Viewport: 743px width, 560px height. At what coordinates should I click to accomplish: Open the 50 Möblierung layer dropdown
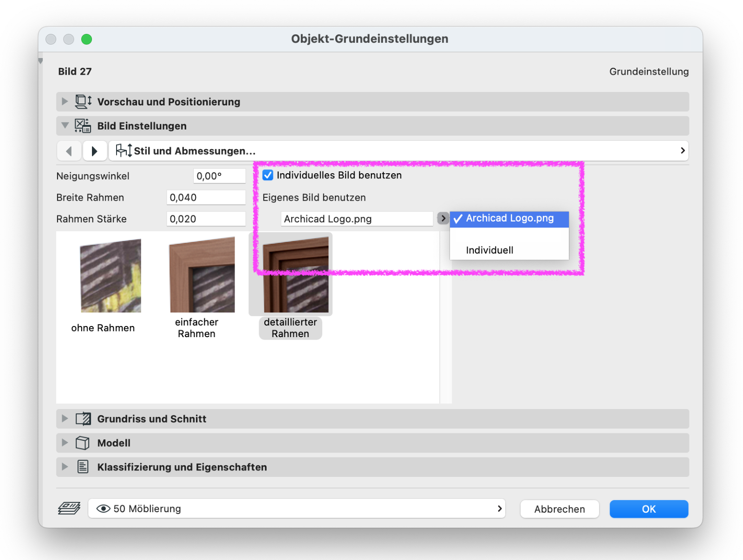(297, 509)
